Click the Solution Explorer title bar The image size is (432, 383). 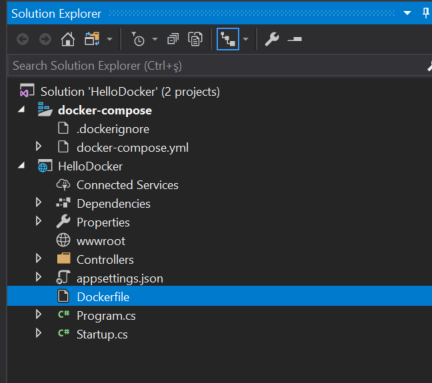pos(219,13)
